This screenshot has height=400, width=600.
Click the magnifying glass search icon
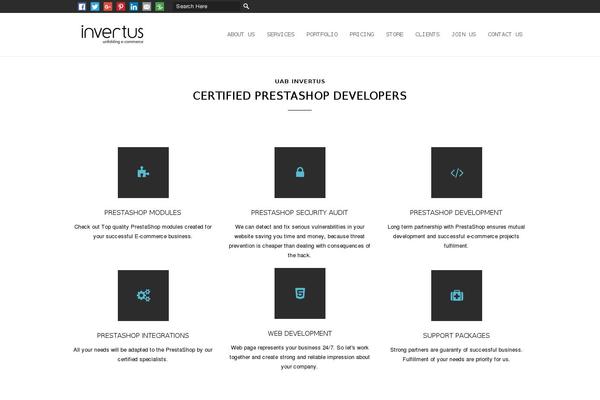point(246,6)
